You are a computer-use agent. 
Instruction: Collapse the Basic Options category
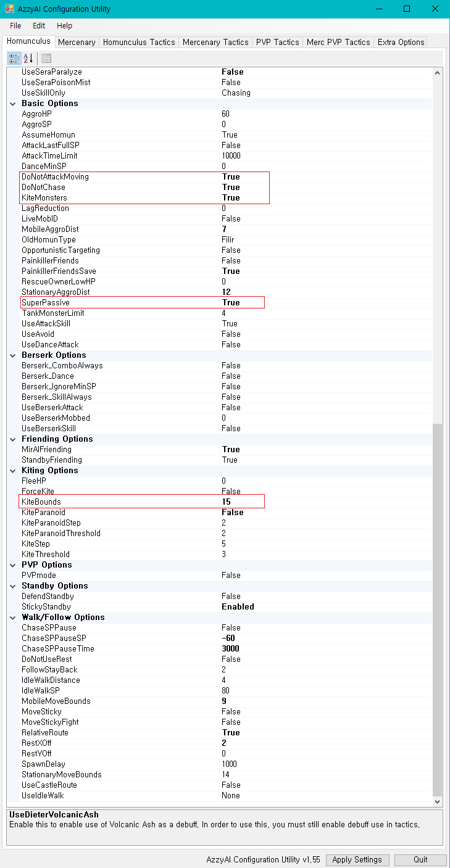pos(13,104)
